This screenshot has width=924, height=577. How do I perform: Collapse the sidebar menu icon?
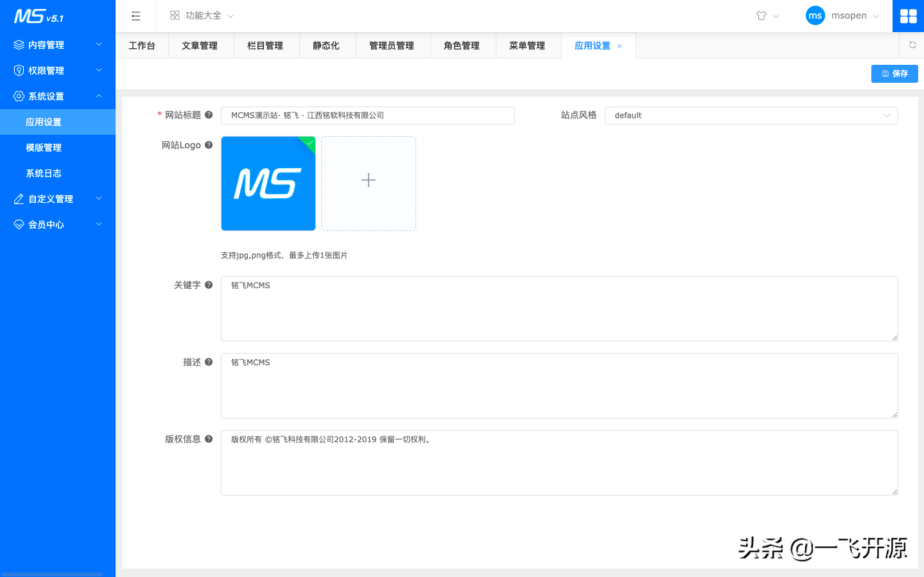point(135,15)
